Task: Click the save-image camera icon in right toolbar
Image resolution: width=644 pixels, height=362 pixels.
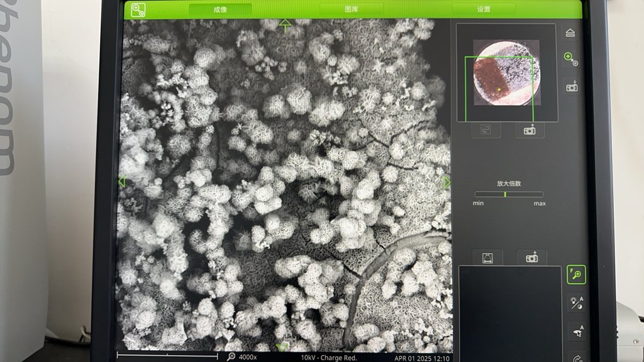Action: point(572,86)
